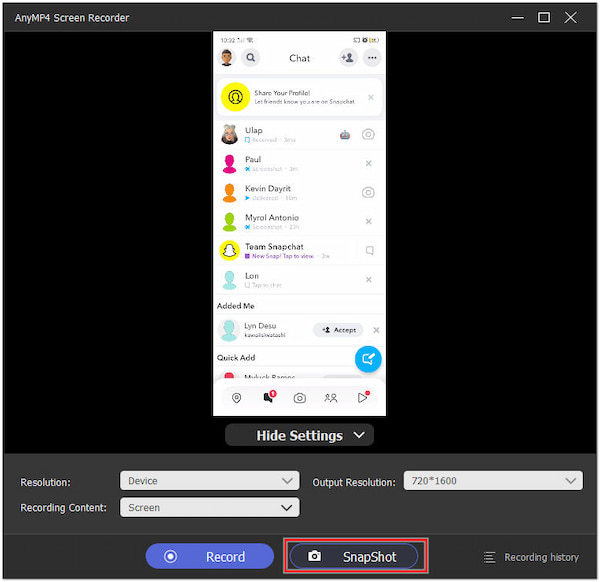Tap the yellow Snapcode share profile icon

point(235,97)
